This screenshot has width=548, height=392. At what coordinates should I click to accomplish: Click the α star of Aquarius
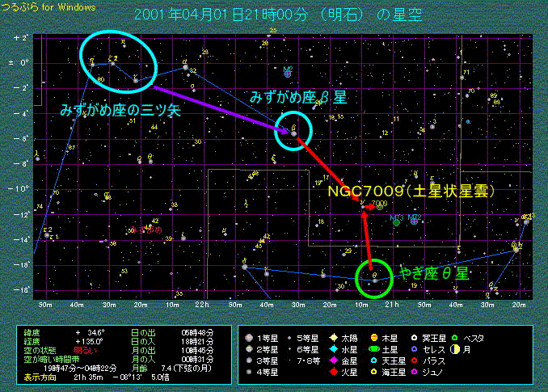185,67
